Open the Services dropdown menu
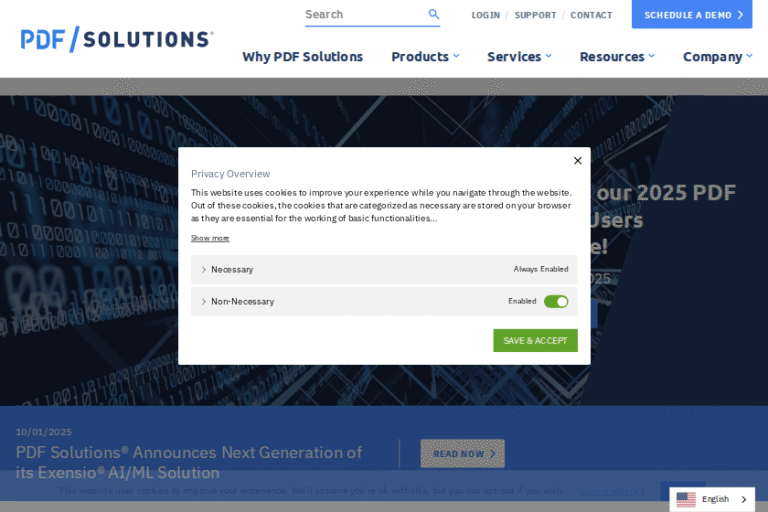 (x=519, y=57)
